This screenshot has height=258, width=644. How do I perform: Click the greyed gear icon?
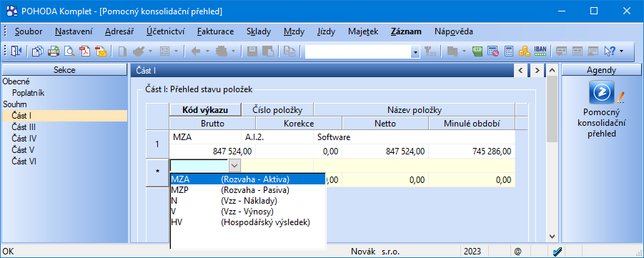pos(222,51)
